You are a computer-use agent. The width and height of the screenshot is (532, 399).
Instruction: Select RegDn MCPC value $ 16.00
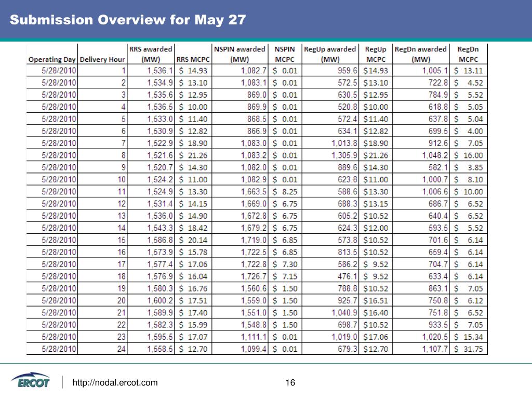point(468,155)
